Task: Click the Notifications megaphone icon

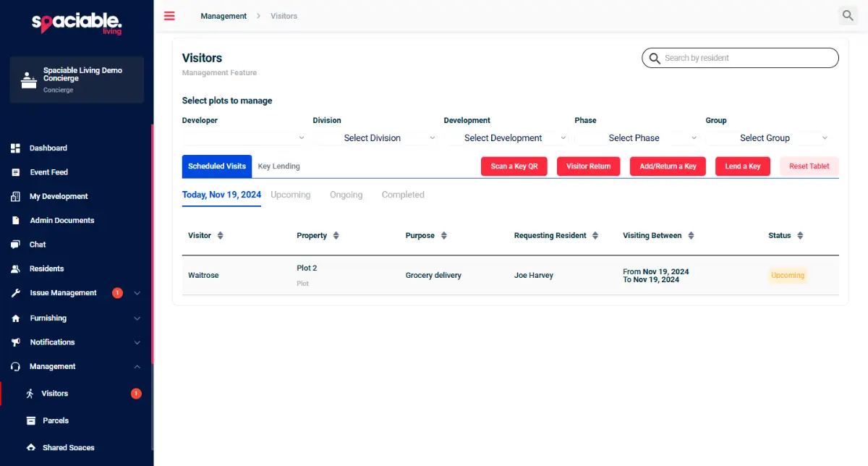Action: [x=15, y=342]
